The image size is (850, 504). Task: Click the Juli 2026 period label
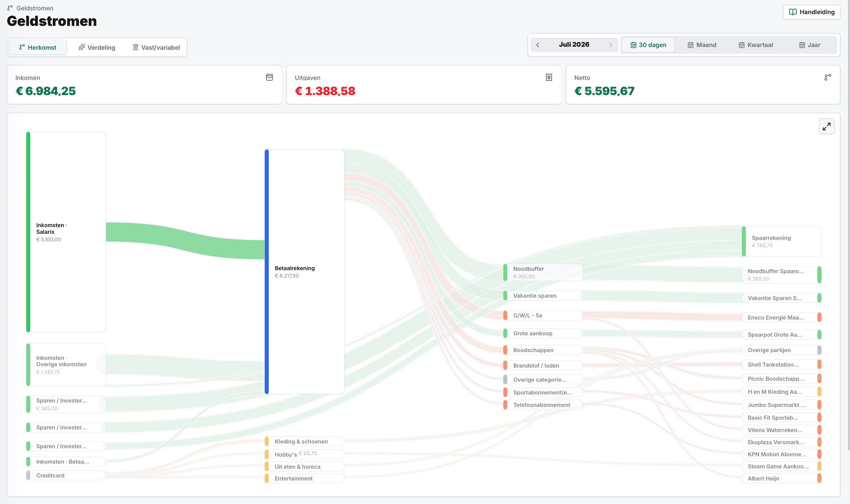574,44
